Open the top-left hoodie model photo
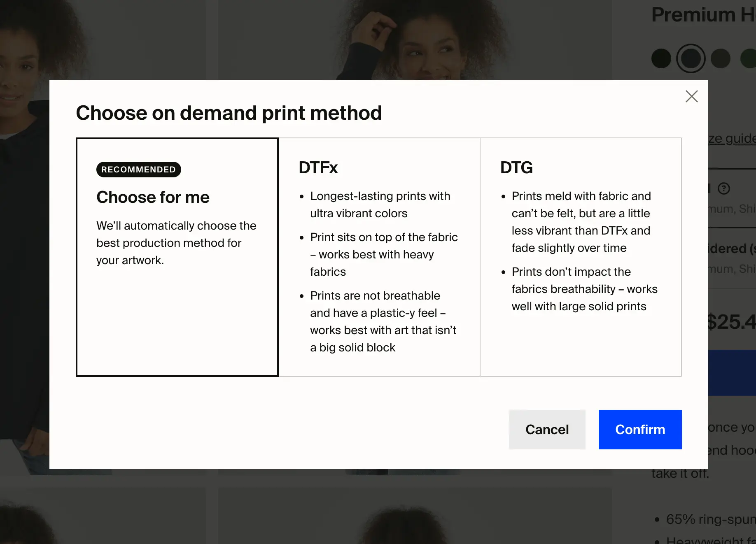The height and width of the screenshot is (544, 756). coord(103,39)
